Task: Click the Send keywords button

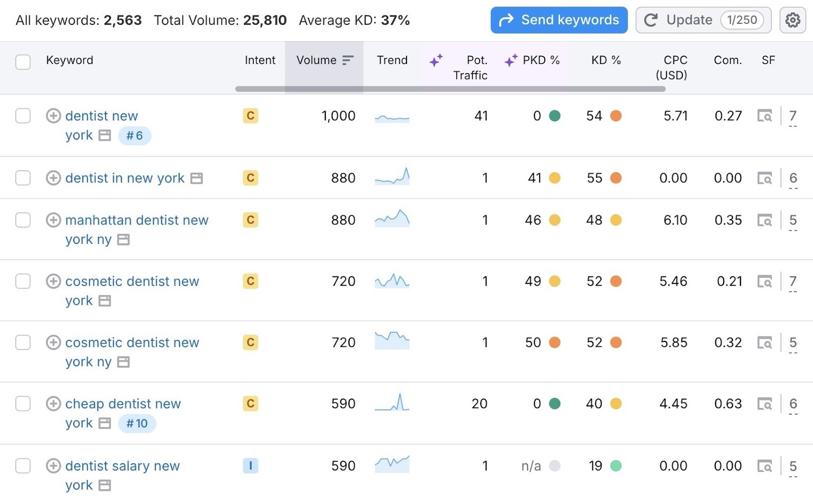Action: pyautogui.click(x=558, y=20)
